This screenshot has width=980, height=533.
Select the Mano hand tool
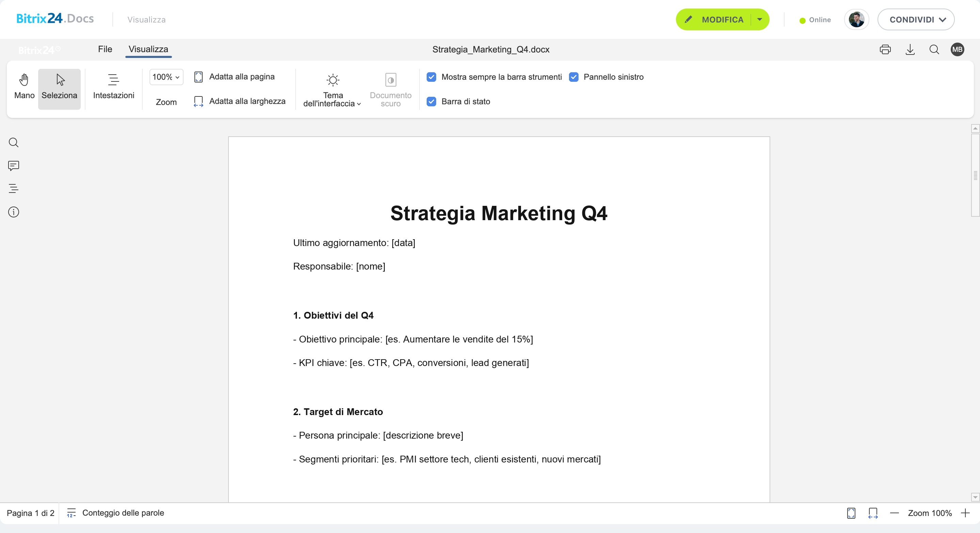tap(25, 87)
